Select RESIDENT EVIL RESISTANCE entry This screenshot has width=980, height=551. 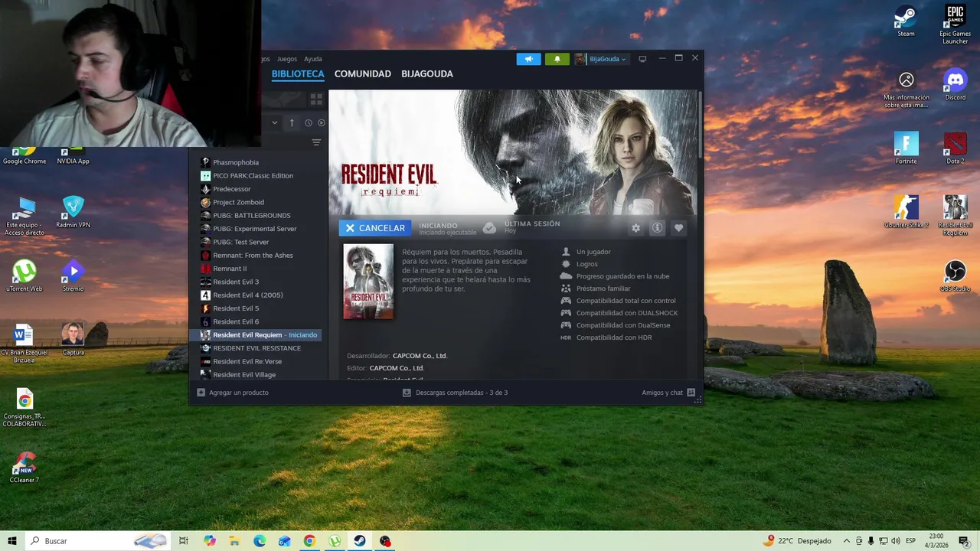[x=259, y=348]
